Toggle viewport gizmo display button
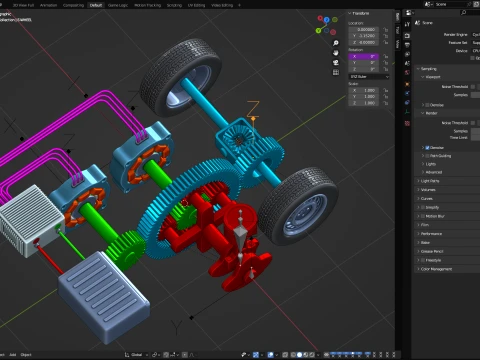 click(x=256, y=355)
